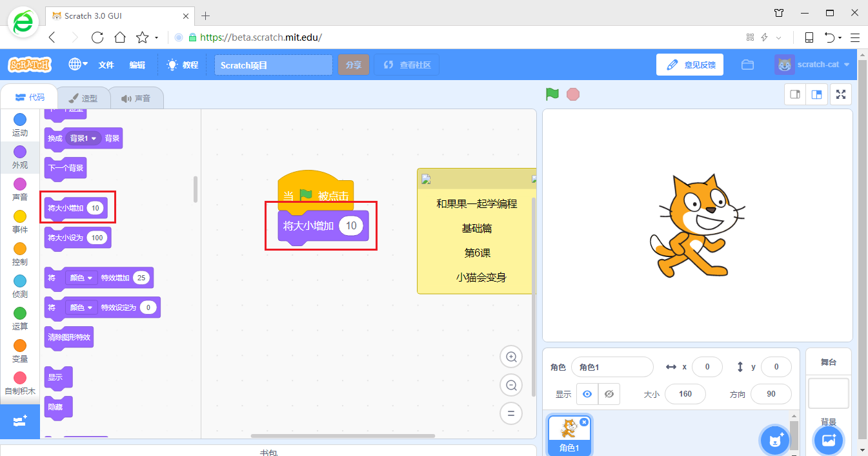Select the stage backdrop thumbnail
The height and width of the screenshot is (456, 868).
[x=829, y=393]
